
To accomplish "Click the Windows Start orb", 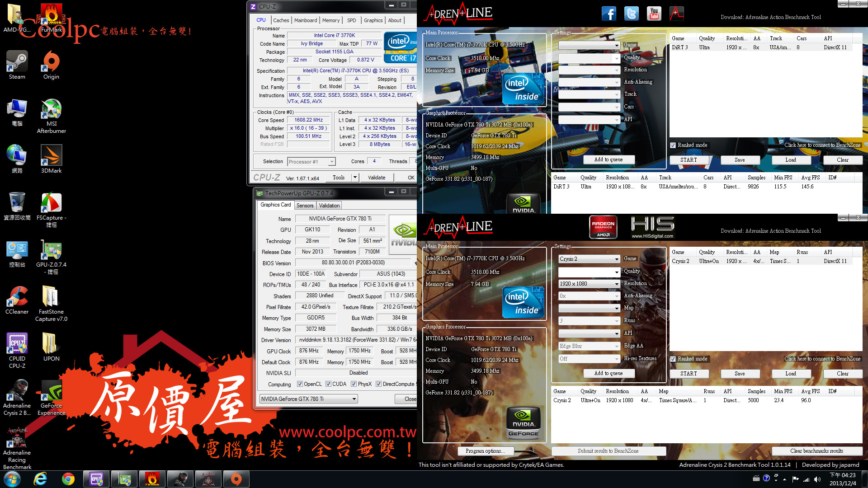I will (x=12, y=479).
